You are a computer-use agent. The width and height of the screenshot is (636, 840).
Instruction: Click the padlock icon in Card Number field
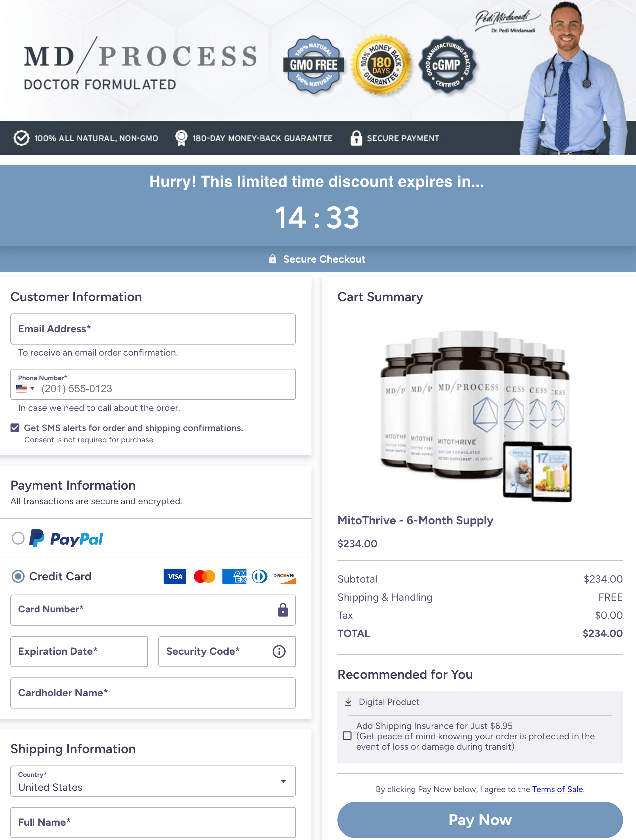pos(283,610)
